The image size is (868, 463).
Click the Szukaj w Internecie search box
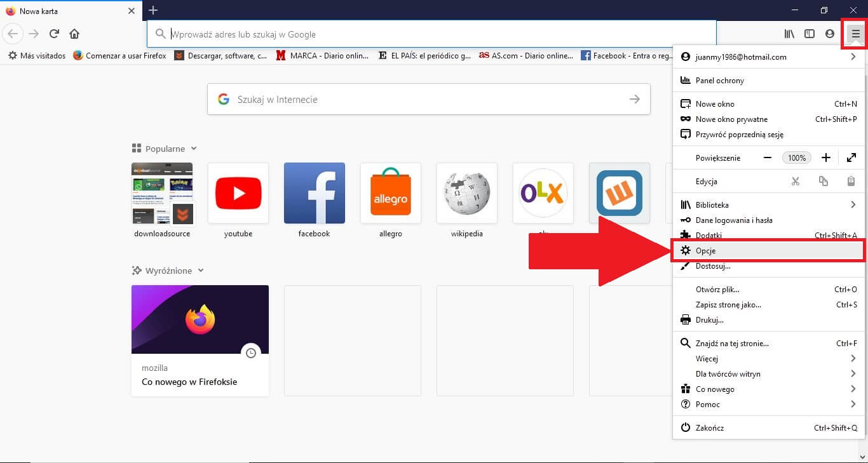tap(428, 99)
